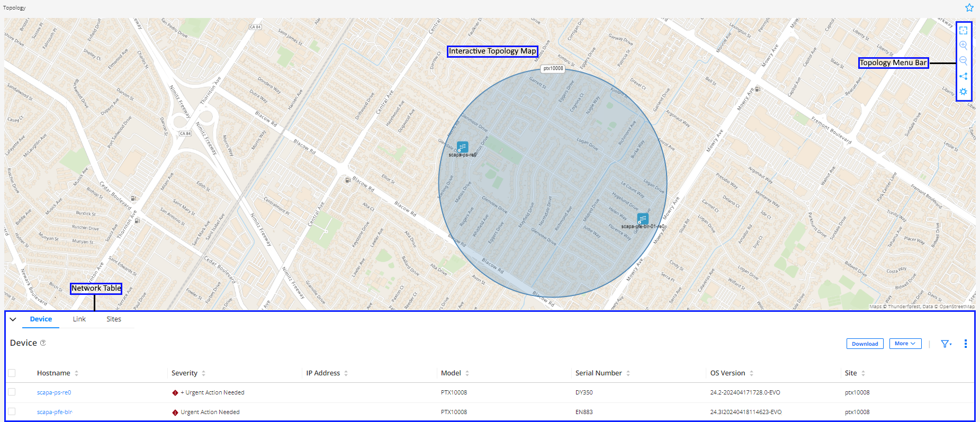Toggle the select-all devices checkbox
980x422 pixels.
(x=12, y=373)
